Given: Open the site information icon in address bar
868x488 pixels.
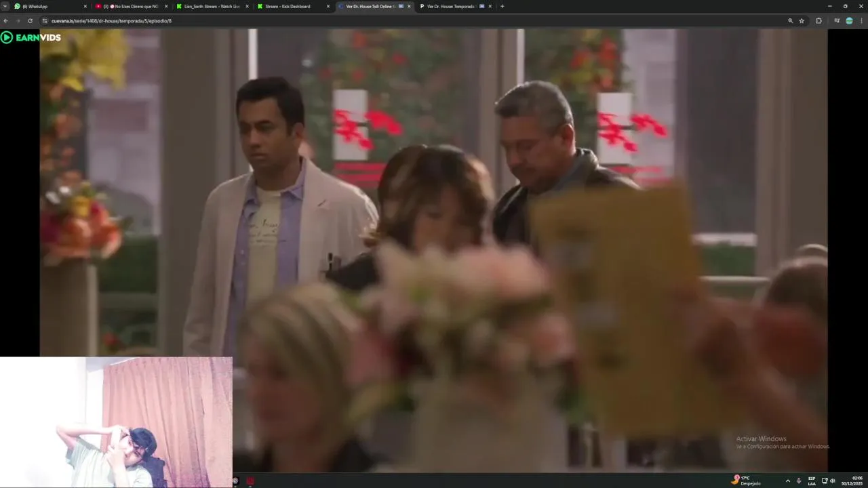Looking at the screenshot, I should click(x=44, y=21).
